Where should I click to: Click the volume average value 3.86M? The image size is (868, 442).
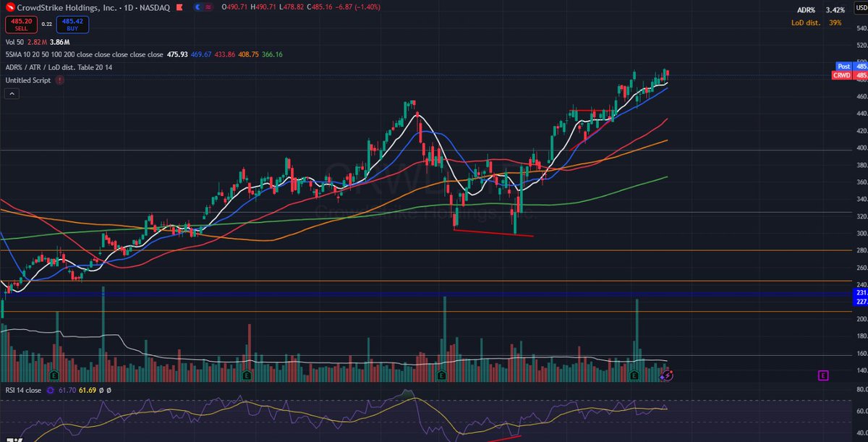click(x=61, y=43)
